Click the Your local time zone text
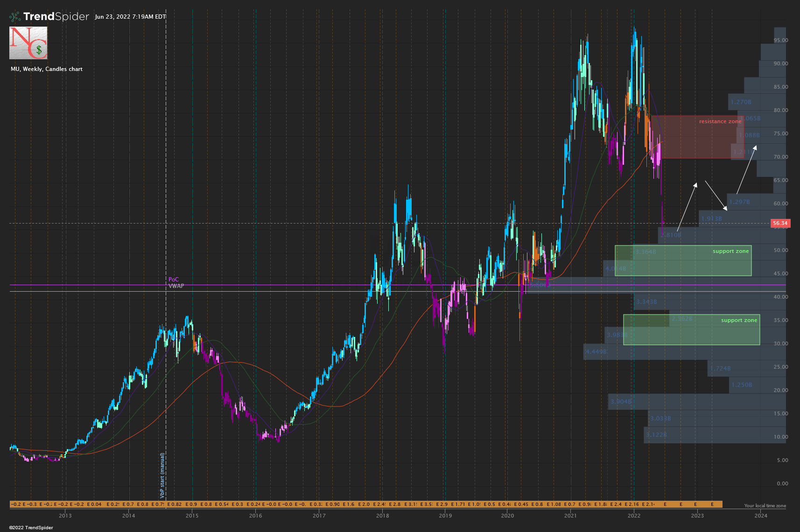The image size is (800, 532). coord(765,506)
